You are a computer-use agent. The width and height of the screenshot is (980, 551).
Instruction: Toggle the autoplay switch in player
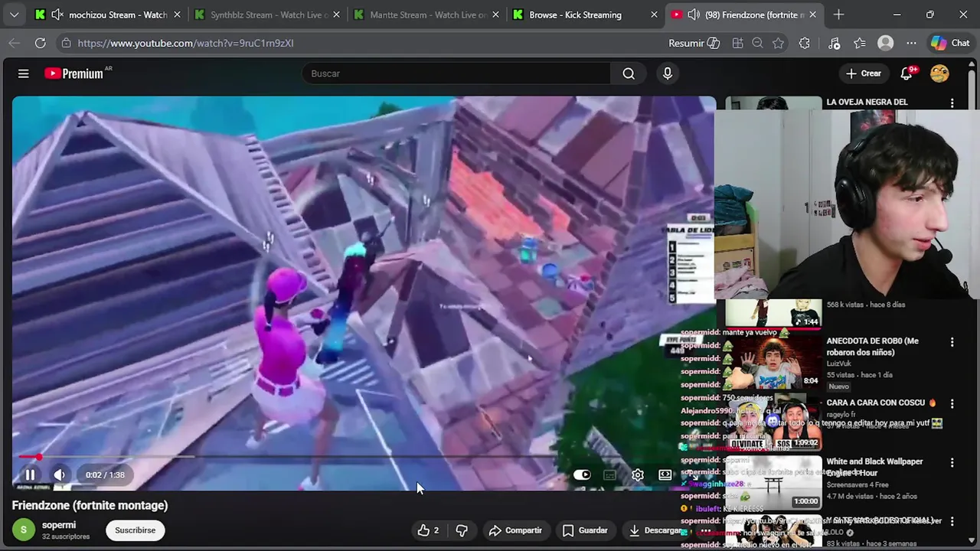582,475
